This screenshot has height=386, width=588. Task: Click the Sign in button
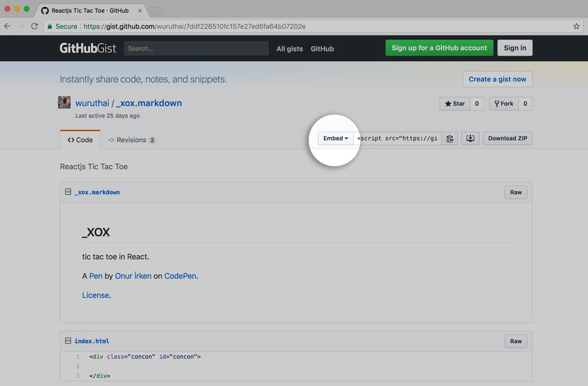pos(515,48)
